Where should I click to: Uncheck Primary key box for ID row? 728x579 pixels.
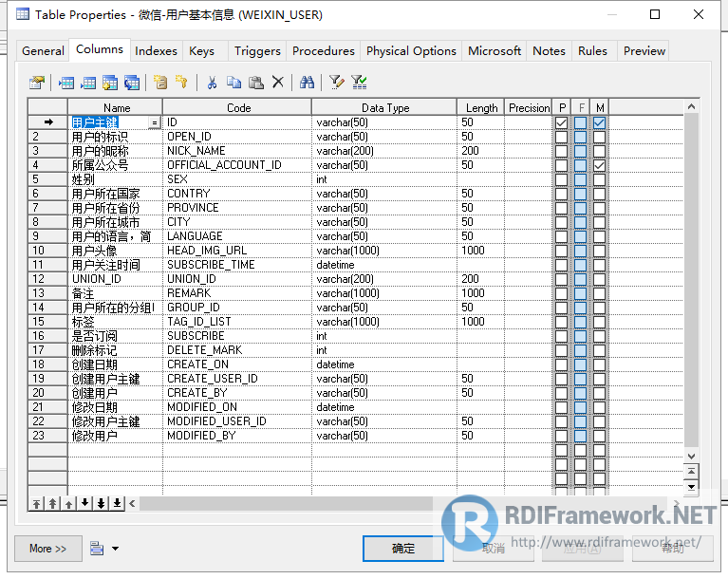coord(561,122)
